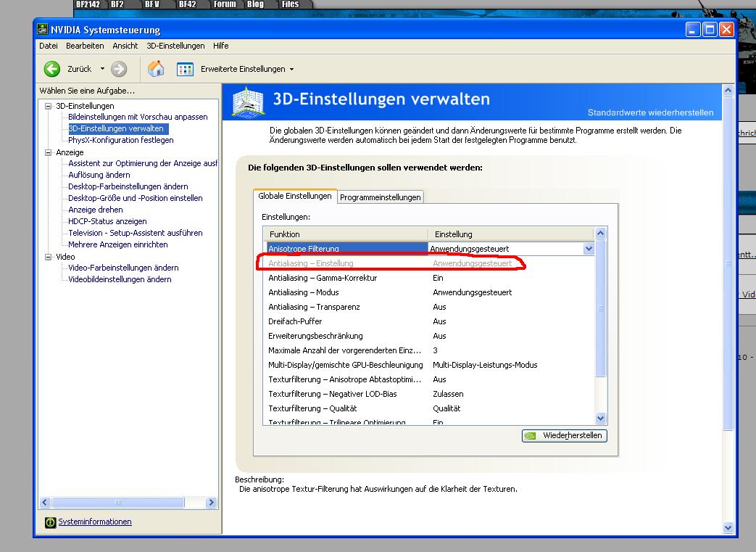Select Antialiasing – Transparenz row

click(x=430, y=307)
